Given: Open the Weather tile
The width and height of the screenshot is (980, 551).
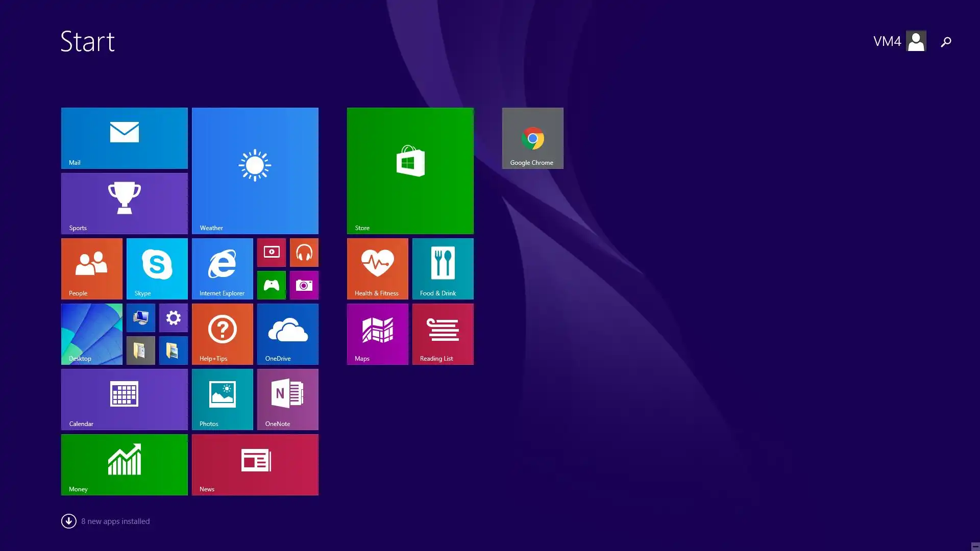Looking at the screenshot, I should (255, 170).
